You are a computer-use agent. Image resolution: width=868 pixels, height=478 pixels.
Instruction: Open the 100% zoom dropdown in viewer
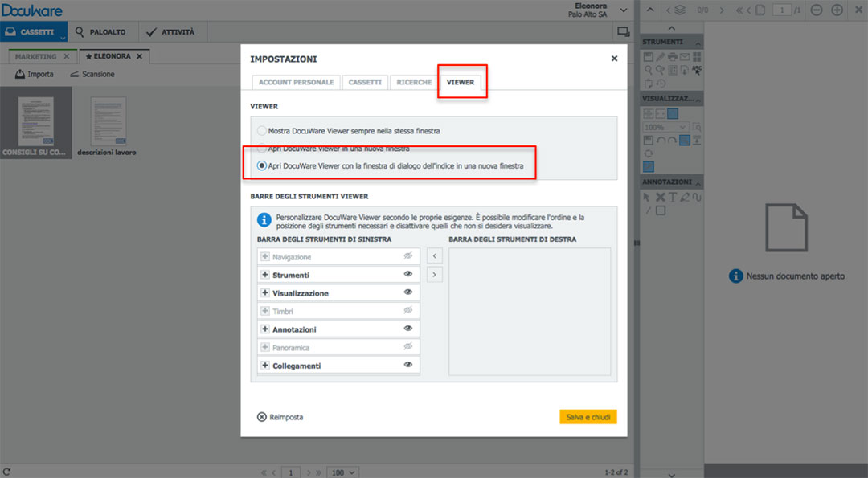pos(665,127)
